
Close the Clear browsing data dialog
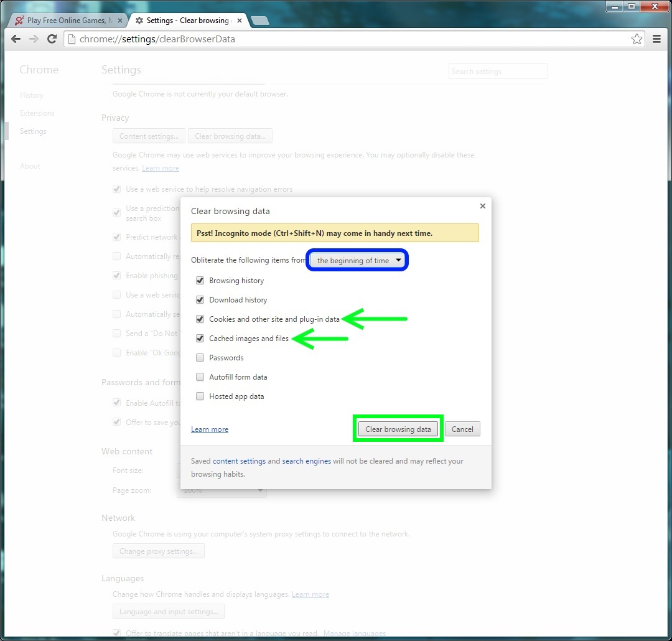(x=483, y=206)
